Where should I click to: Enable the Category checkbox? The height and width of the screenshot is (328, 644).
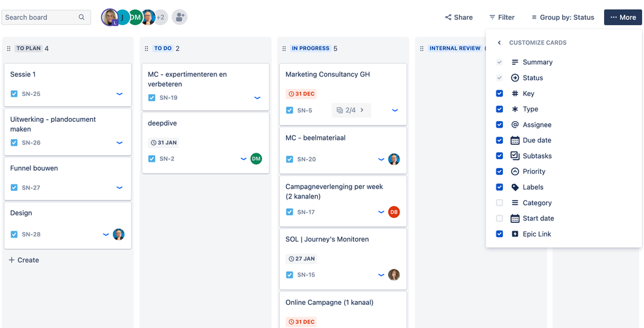tap(500, 203)
